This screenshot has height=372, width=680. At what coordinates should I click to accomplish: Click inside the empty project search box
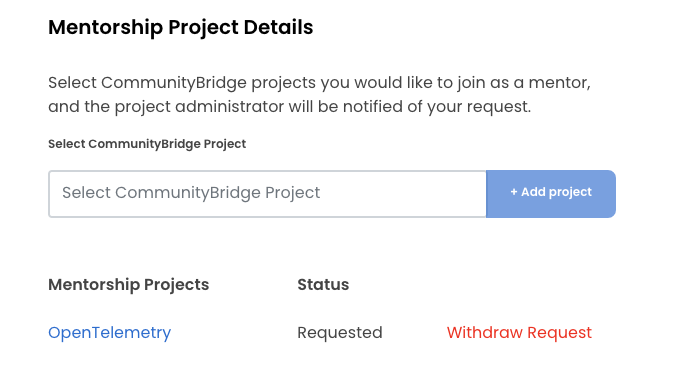pyautogui.click(x=267, y=194)
